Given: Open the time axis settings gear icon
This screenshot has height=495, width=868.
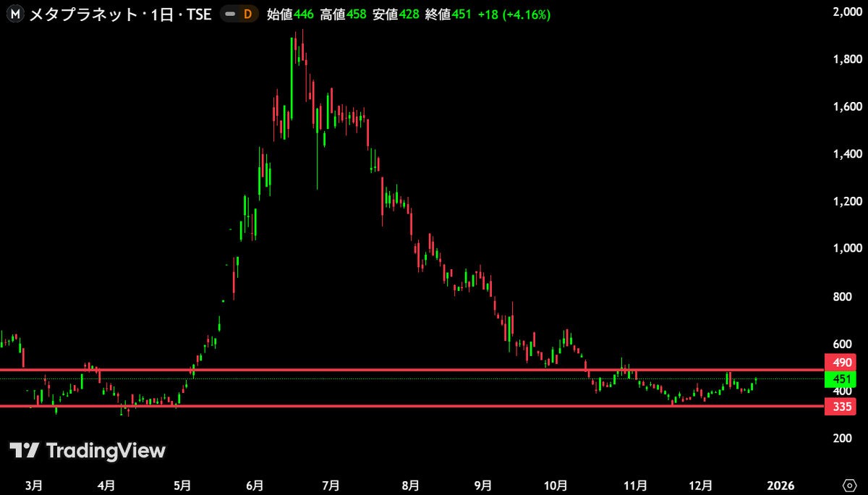Looking at the screenshot, I should (849, 484).
